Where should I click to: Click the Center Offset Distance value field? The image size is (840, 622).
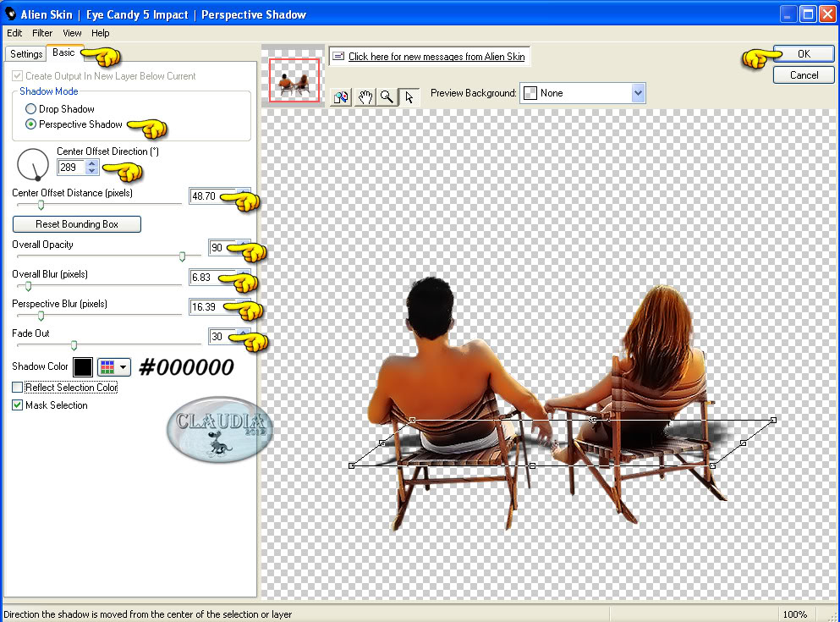coord(213,196)
